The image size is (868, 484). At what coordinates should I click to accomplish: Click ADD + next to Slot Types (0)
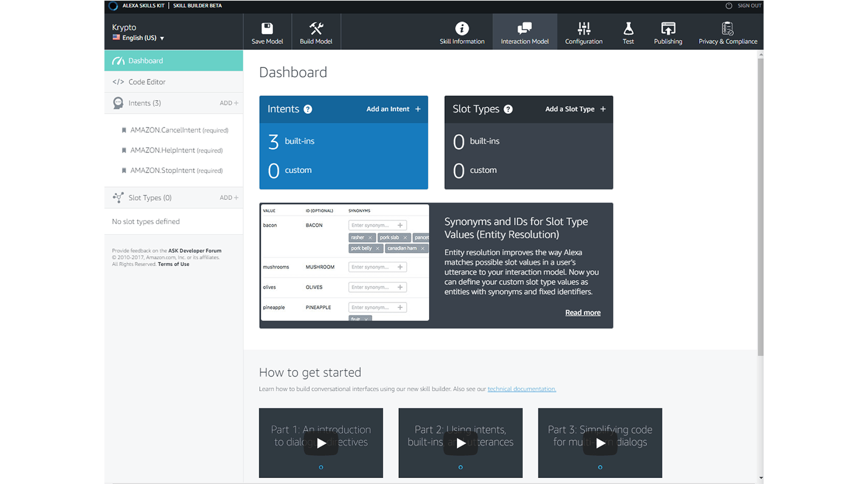click(229, 198)
